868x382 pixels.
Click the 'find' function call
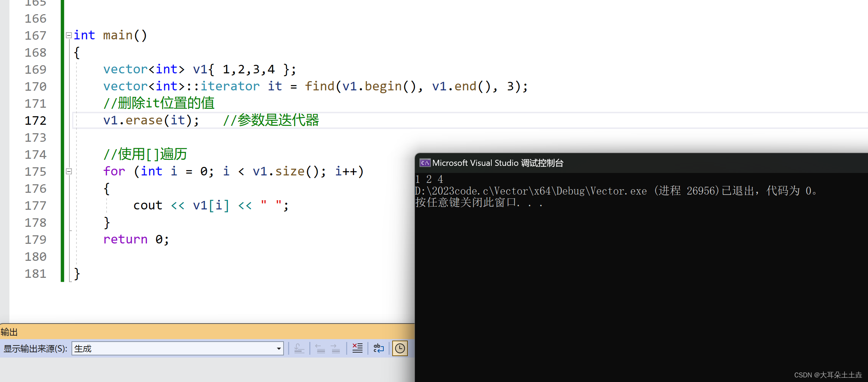pos(320,86)
